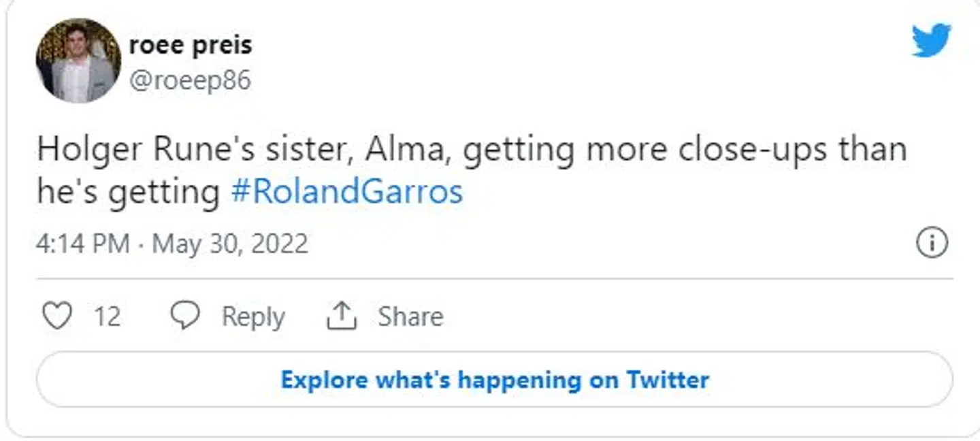
Task: Click the Twitter bird logo
Action: coord(931,39)
